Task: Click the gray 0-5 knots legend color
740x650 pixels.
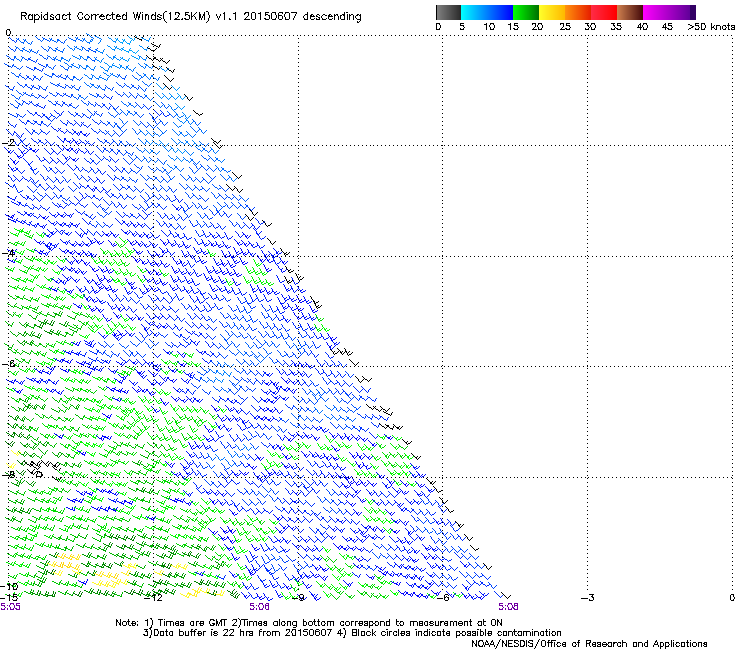Action: coord(448,12)
